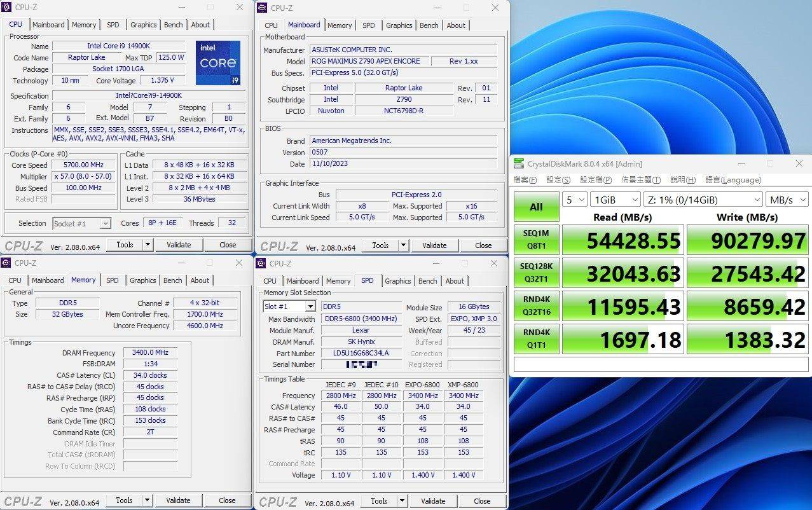The width and height of the screenshot is (812, 510).
Task: Click Validate in the CPU window
Action: (x=179, y=244)
